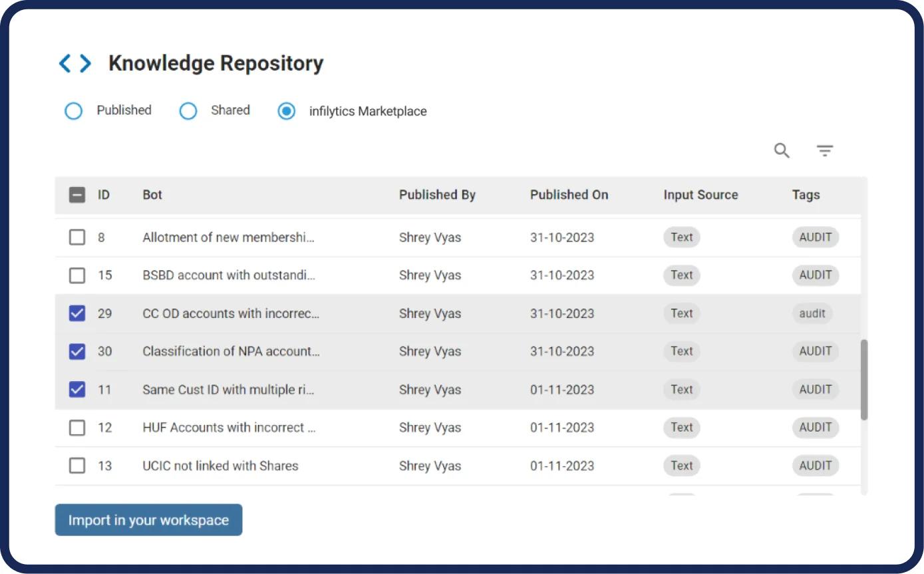
Task: Sort by Published On column header
Action: [569, 195]
